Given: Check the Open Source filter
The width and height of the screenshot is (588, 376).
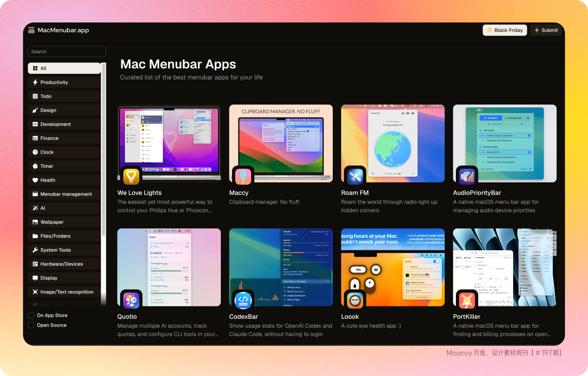Looking at the screenshot, I should (x=31, y=325).
